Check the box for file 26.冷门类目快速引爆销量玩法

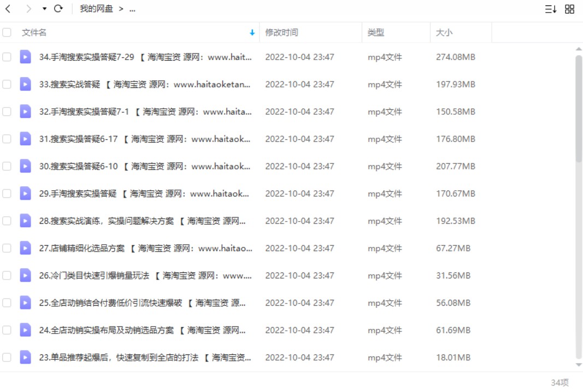pos(7,275)
